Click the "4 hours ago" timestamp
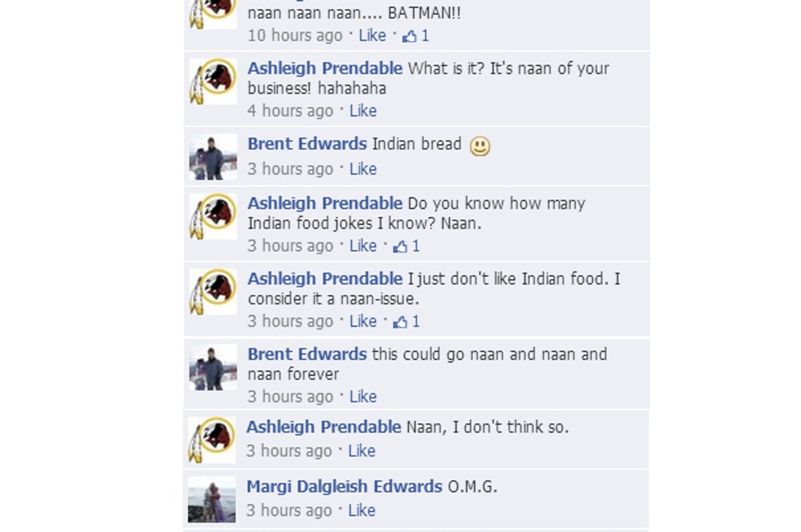This screenshot has height=532, width=801. click(290, 111)
